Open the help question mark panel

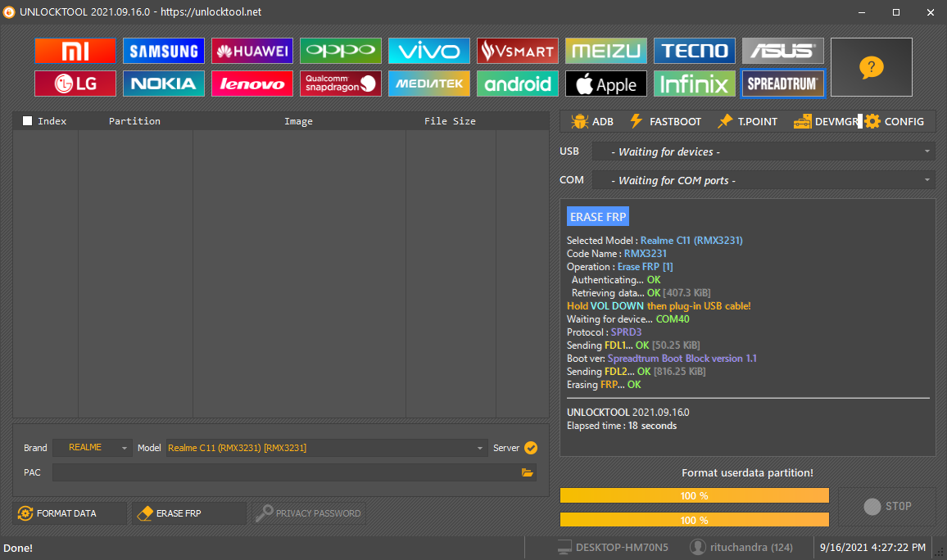[872, 67]
